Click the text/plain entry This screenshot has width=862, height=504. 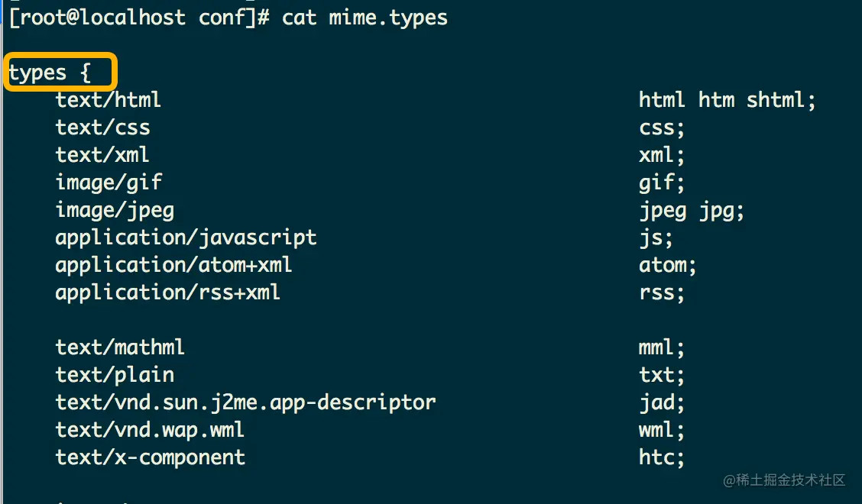[115, 375]
